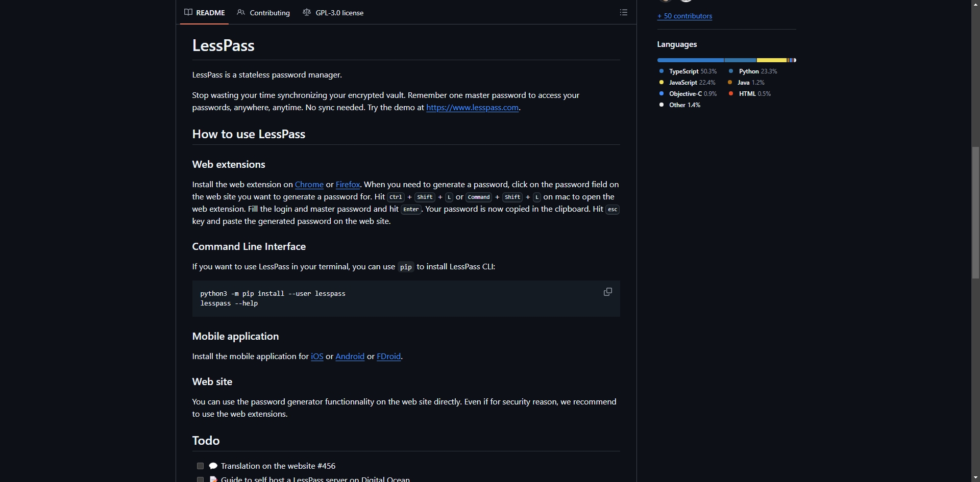Click the license scale icon
980x482 pixels.
coord(307,12)
